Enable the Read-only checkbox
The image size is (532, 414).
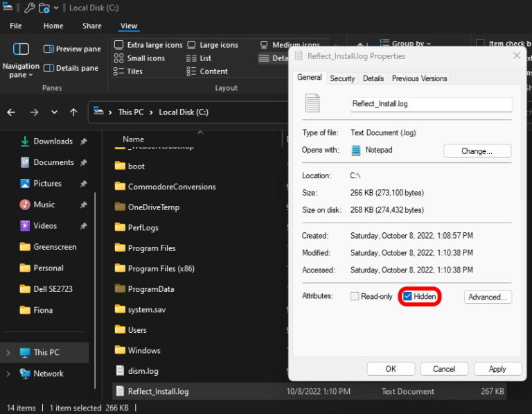click(355, 297)
